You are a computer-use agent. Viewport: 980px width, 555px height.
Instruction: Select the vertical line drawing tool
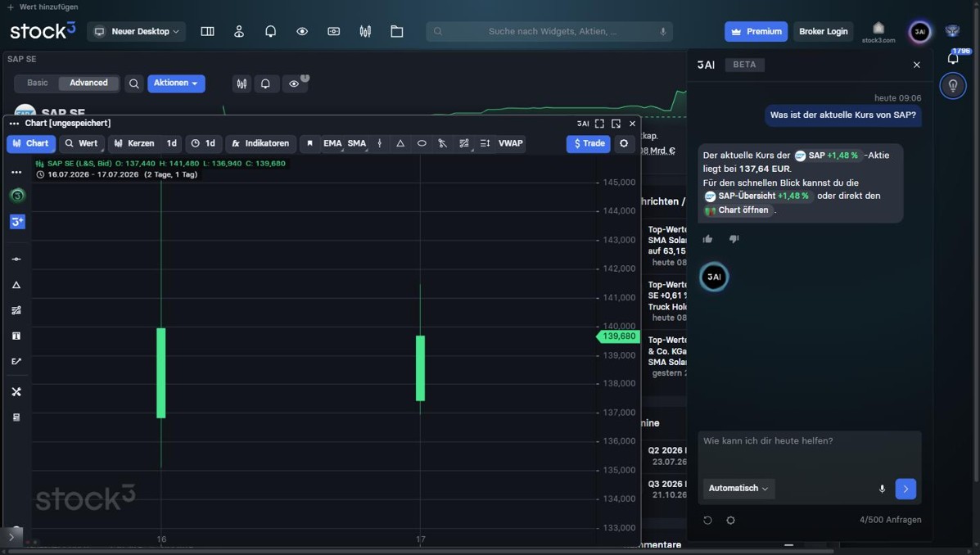click(x=379, y=143)
